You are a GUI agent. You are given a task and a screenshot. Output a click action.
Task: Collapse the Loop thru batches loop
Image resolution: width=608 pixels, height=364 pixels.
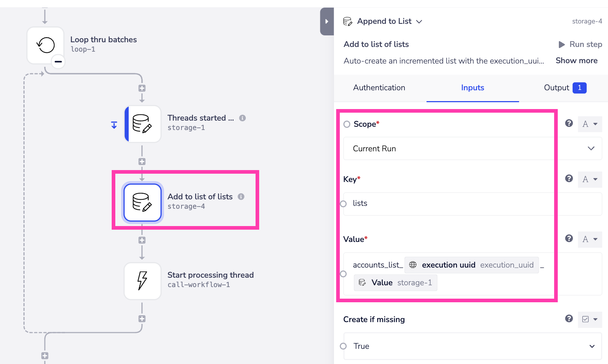(58, 62)
